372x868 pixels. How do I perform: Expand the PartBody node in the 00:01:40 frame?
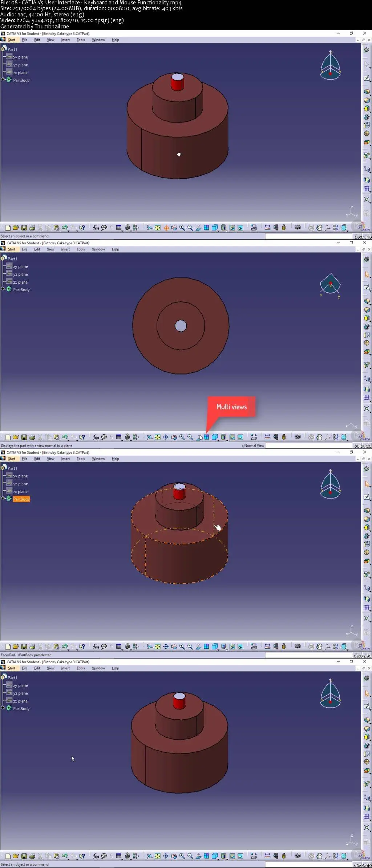tap(3, 79)
